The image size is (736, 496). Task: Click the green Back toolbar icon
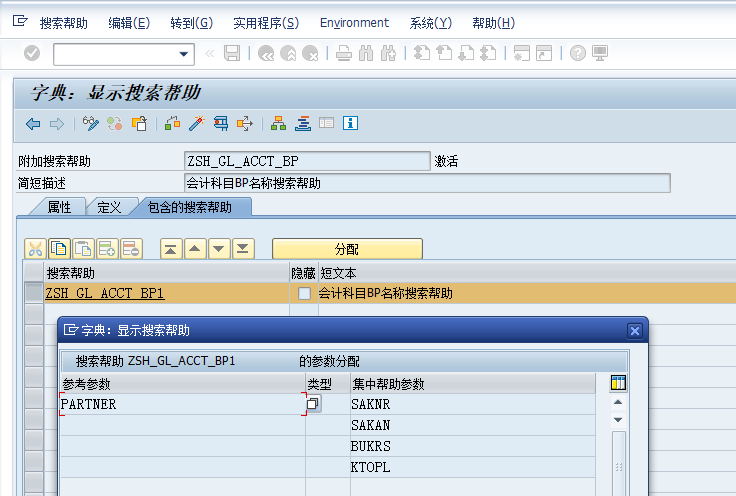point(266,53)
